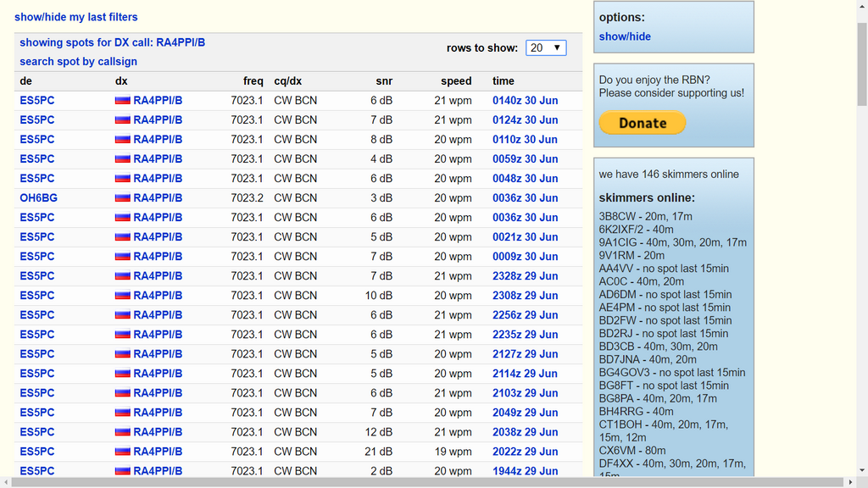Click the flag icon in the 0059z row
The height and width of the screenshot is (488, 868).
[x=122, y=158]
